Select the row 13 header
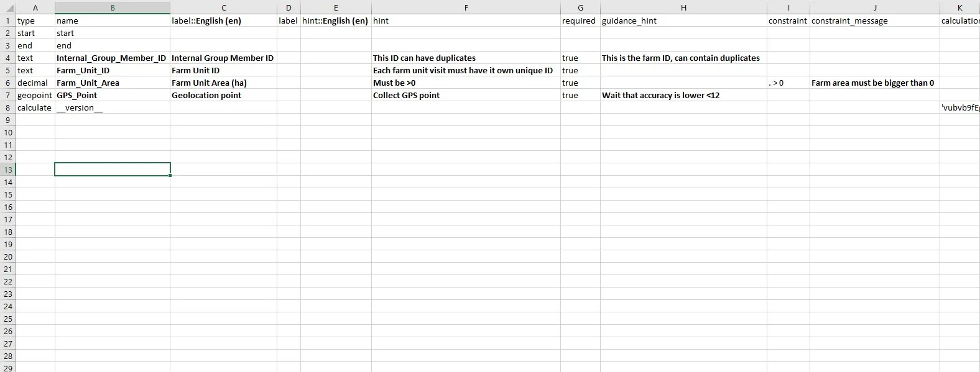This screenshot has height=372, width=980. pyautogui.click(x=8, y=170)
